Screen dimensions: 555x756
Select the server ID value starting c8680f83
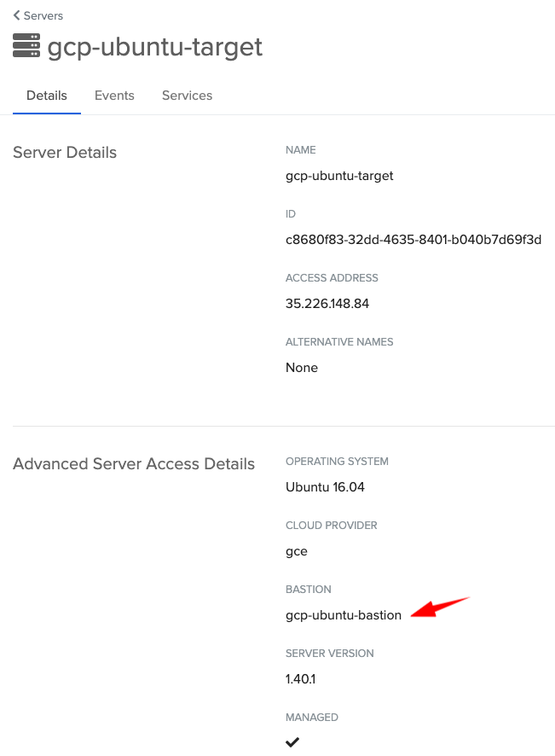point(413,240)
